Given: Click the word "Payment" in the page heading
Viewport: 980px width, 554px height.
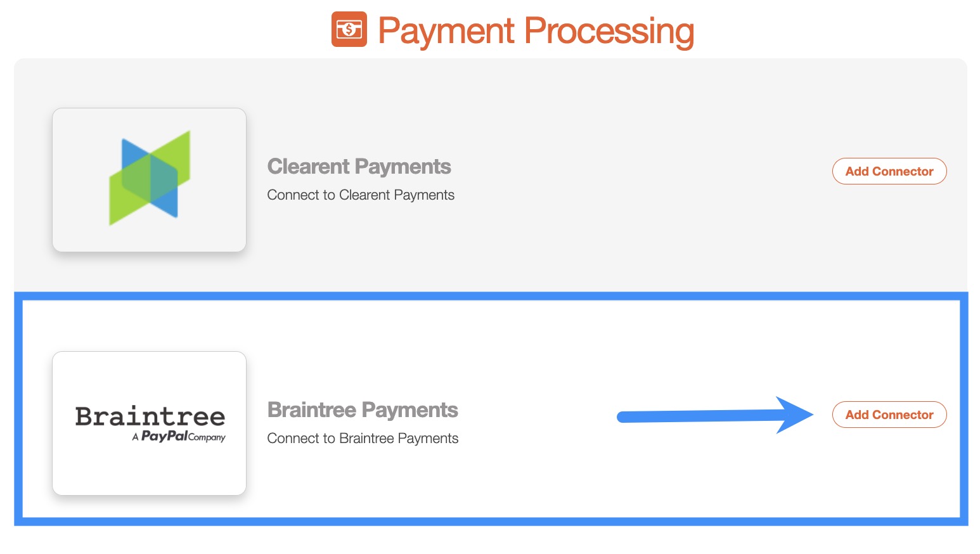Looking at the screenshot, I should [446, 30].
